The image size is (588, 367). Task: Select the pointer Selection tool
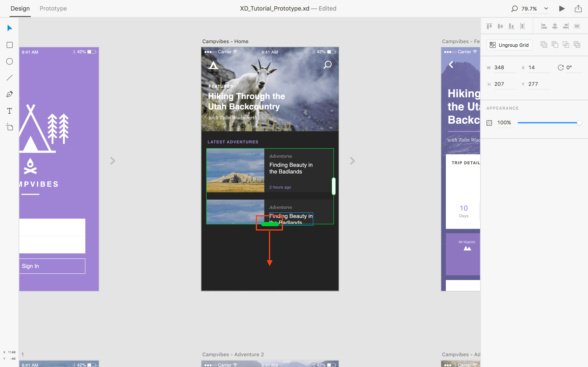click(9, 28)
